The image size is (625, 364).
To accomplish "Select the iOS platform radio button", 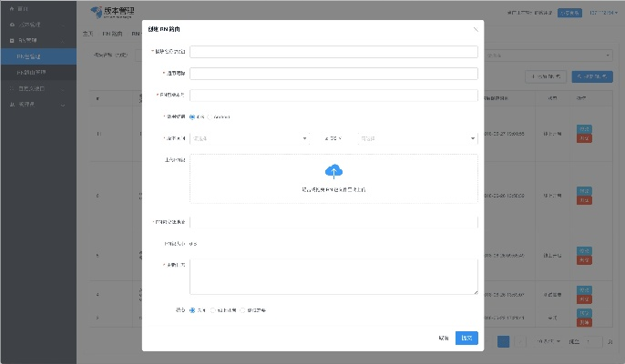I will click(192, 116).
